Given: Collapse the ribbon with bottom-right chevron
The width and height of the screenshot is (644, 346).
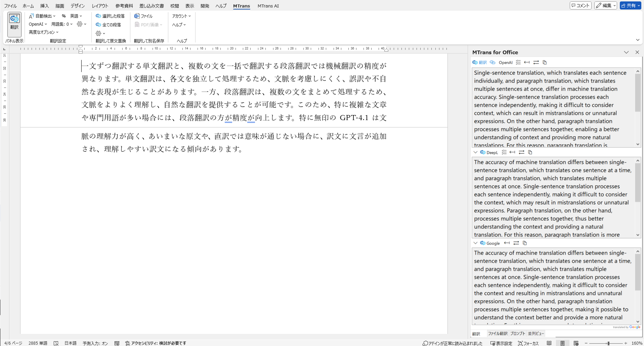Looking at the screenshot, I should point(638,40).
